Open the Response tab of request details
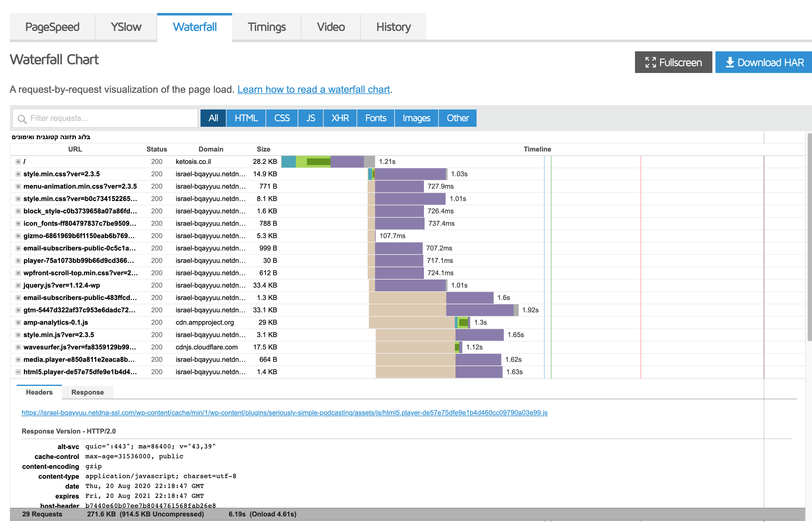Screen dimensions: 812x522 (88, 392)
